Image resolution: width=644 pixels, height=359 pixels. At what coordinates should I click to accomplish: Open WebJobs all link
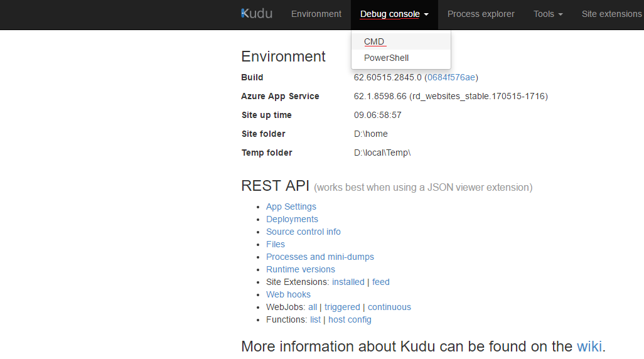point(313,307)
